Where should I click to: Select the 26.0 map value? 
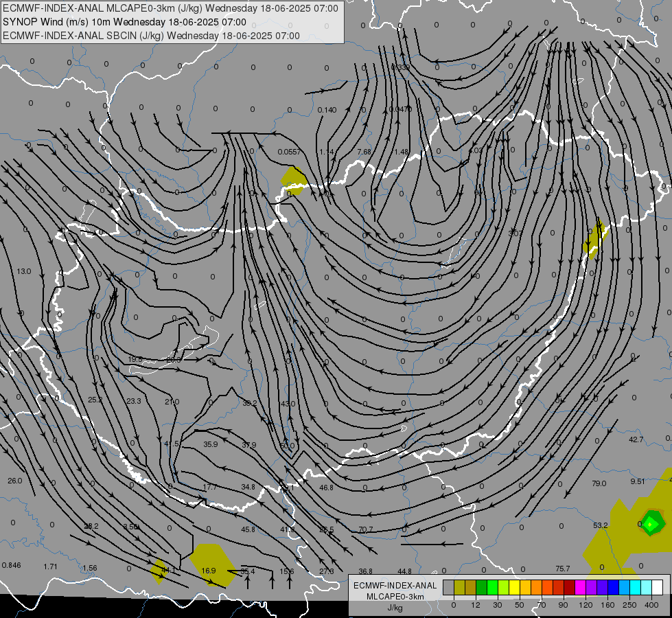(x=15, y=481)
